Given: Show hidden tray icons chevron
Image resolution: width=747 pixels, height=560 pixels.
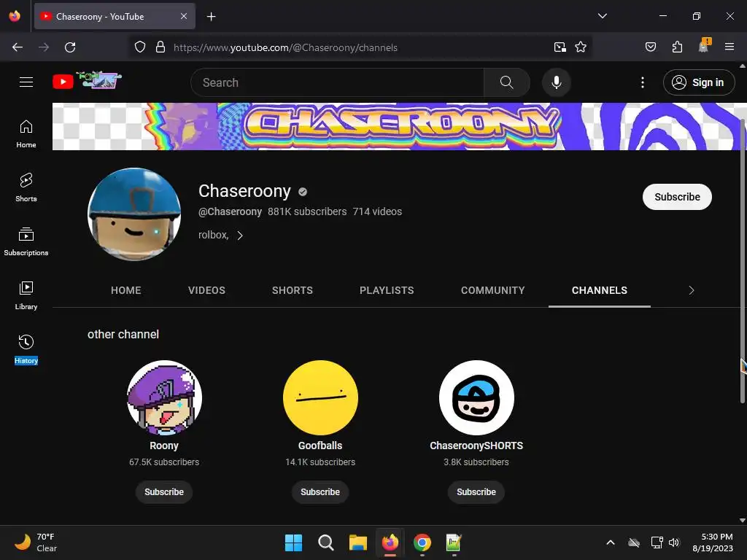Looking at the screenshot, I should click(x=611, y=542).
